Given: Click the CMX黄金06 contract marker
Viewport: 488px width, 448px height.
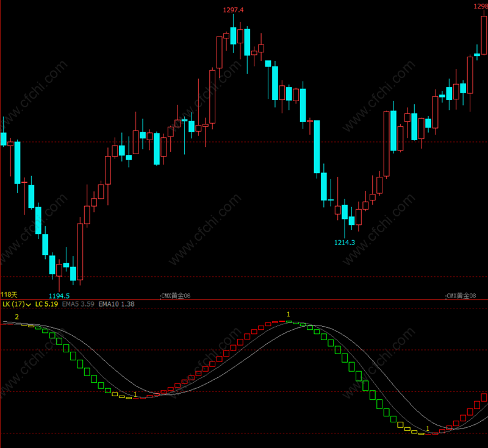Looking at the screenshot, I should click(176, 296).
